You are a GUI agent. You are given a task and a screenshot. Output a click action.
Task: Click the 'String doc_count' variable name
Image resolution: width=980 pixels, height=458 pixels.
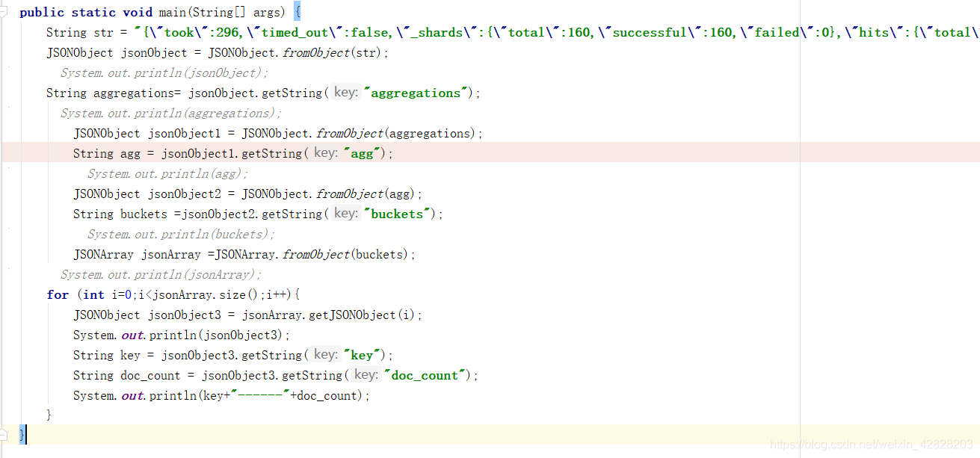[150, 376]
